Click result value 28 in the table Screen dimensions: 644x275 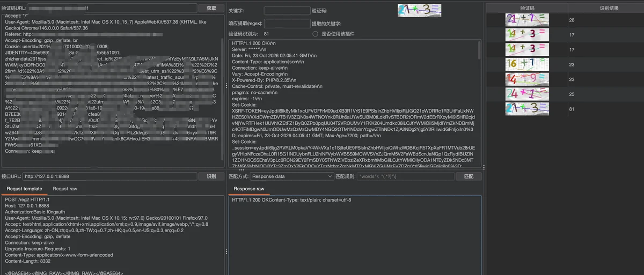coord(572,20)
